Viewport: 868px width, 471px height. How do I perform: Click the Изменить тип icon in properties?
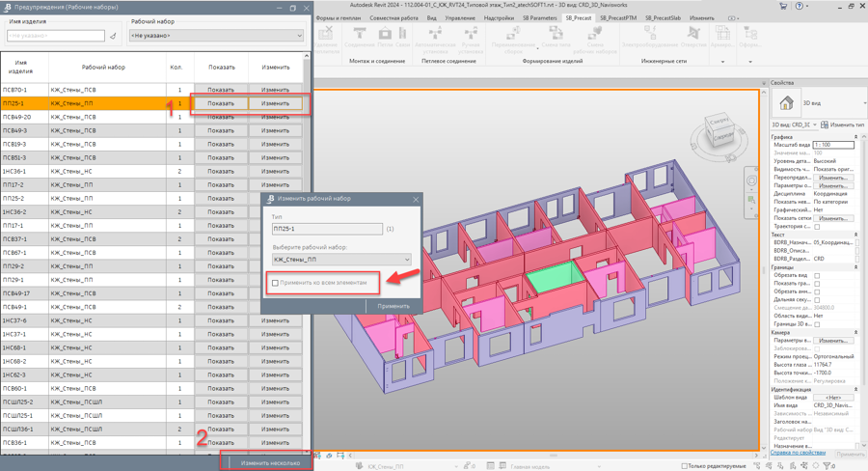click(825, 125)
